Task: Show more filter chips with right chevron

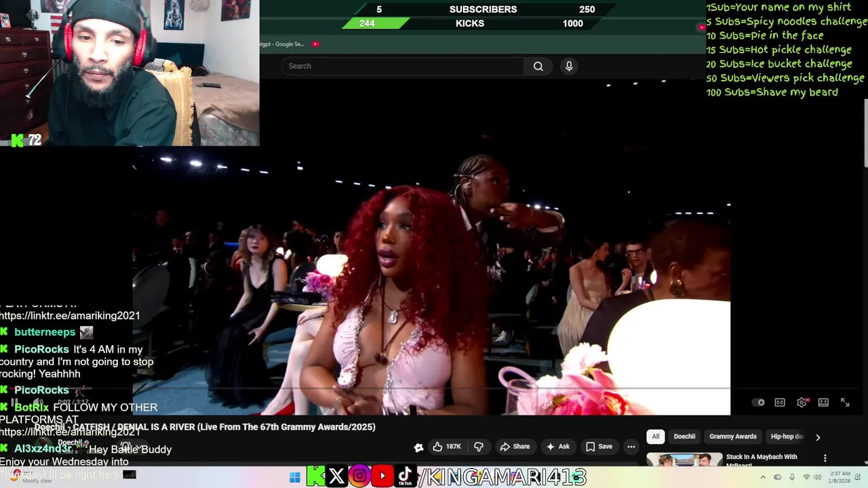Action: 818,437
